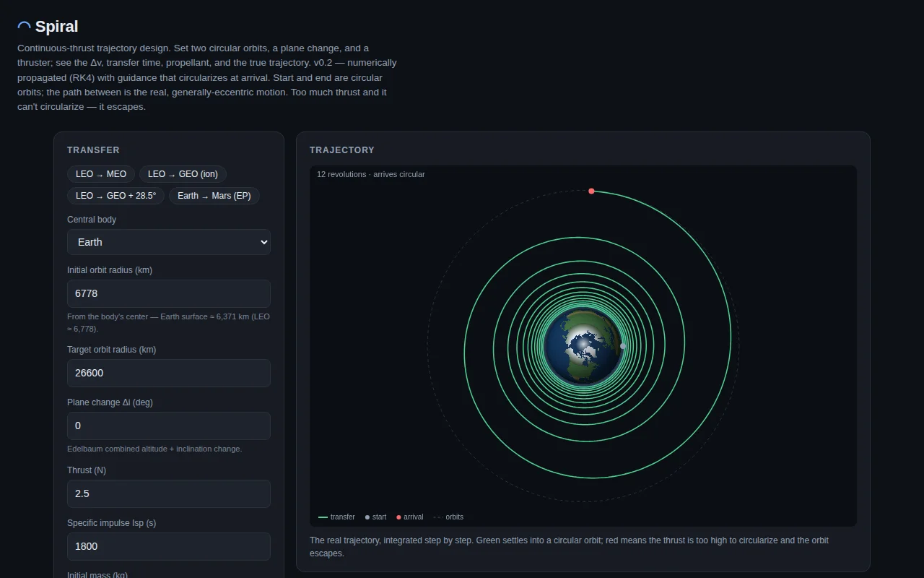Edit the Plane change Δi field

pyautogui.click(x=169, y=426)
